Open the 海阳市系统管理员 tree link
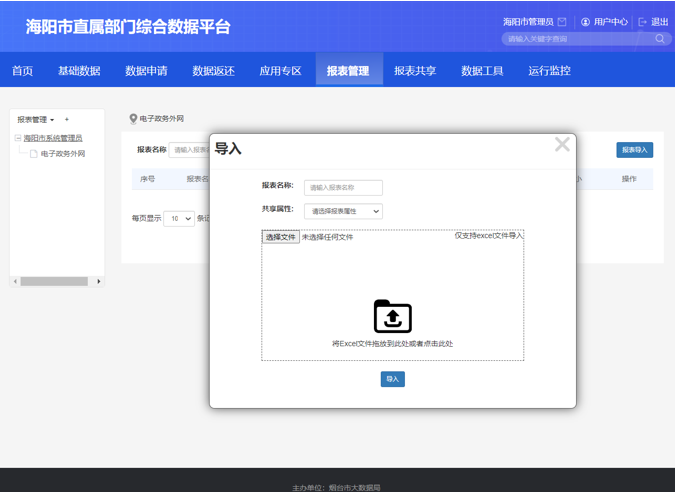 53,138
